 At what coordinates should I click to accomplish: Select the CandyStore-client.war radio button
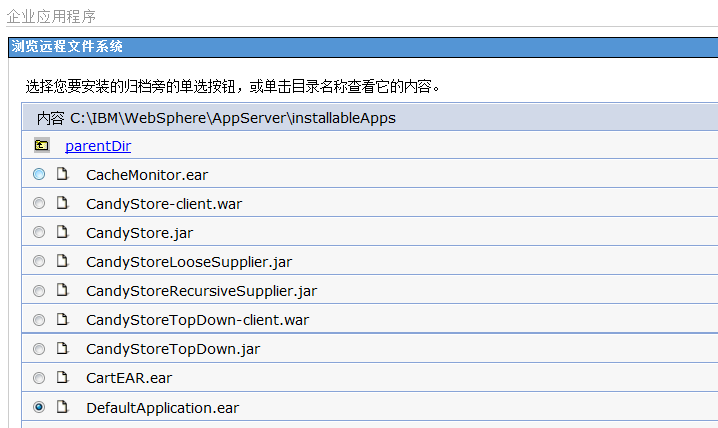(x=39, y=203)
